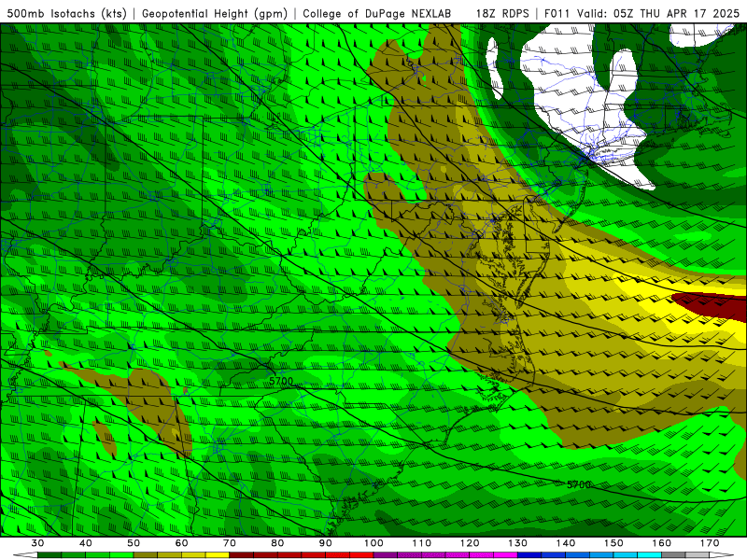Image resolution: width=747 pixels, height=560 pixels.
Task: Click the legend value 160
Action: (662, 543)
